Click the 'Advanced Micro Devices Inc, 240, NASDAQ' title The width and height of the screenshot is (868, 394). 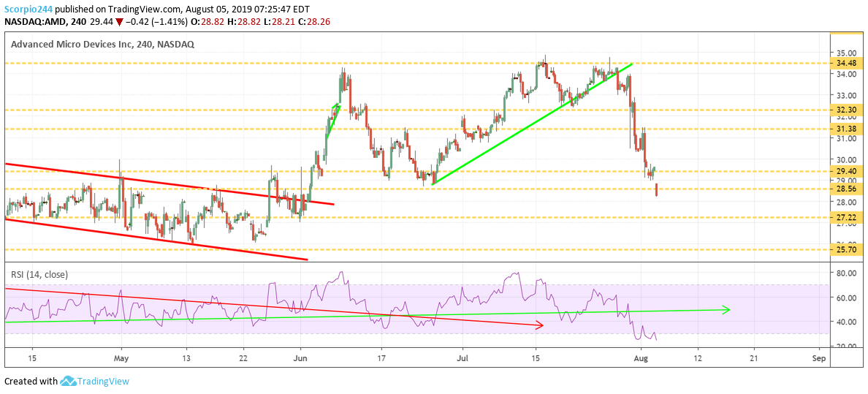(x=102, y=44)
